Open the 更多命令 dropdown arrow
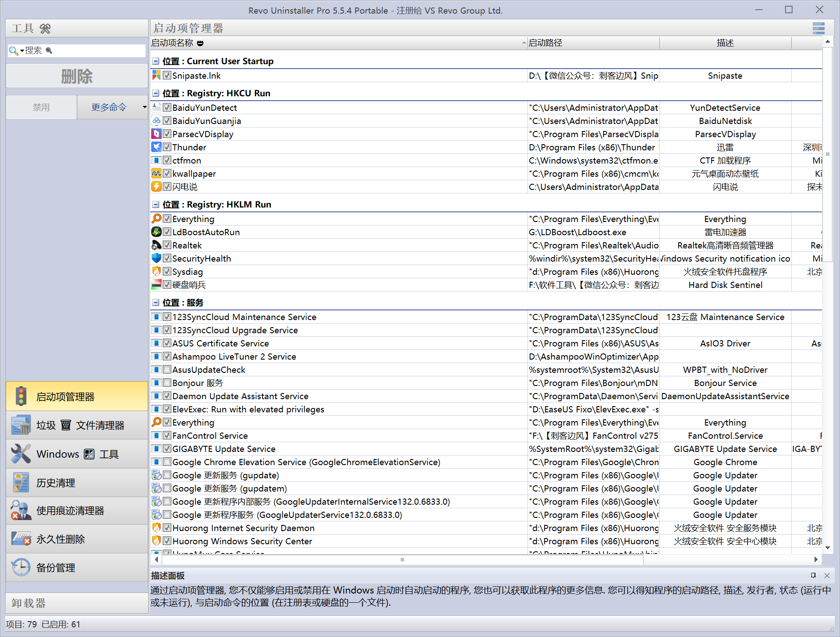The image size is (840, 637). click(x=144, y=107)
